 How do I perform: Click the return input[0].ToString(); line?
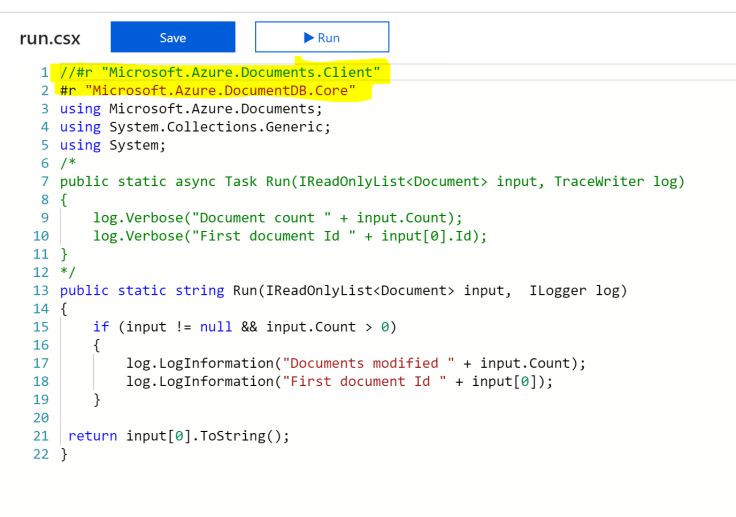point(179,436)
